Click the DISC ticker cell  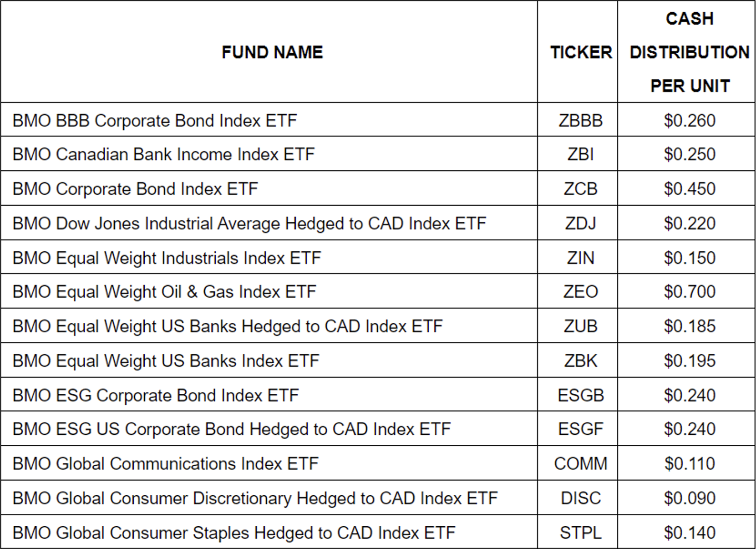pos(580,498)
